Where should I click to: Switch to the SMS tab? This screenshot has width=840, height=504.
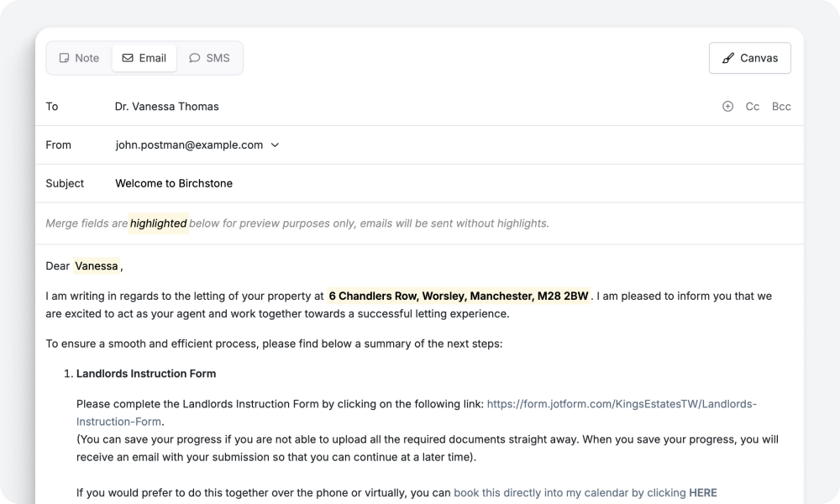tap(209, 58)
